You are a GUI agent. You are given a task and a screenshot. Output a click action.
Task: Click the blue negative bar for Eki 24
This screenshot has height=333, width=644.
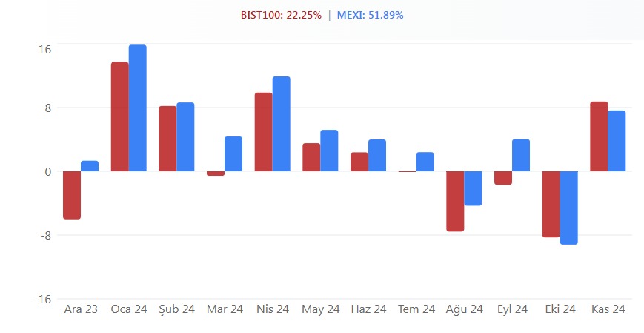568,208
